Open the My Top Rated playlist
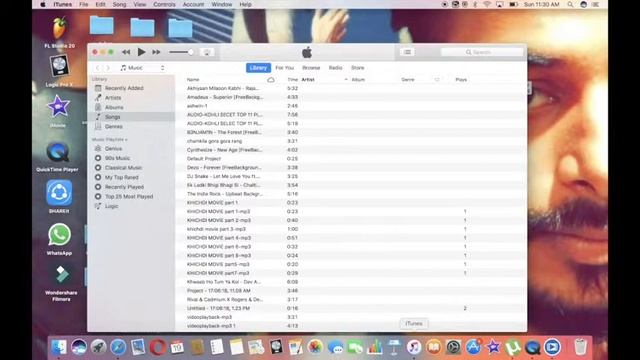Image resolution: width=640 pixels, height=360 pixels. [x=122, y=178]
